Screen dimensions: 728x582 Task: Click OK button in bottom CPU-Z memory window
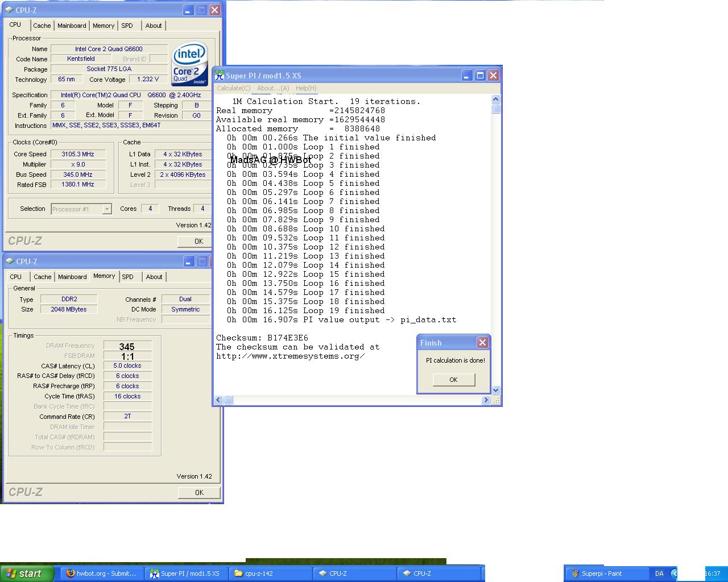point(199,492)
